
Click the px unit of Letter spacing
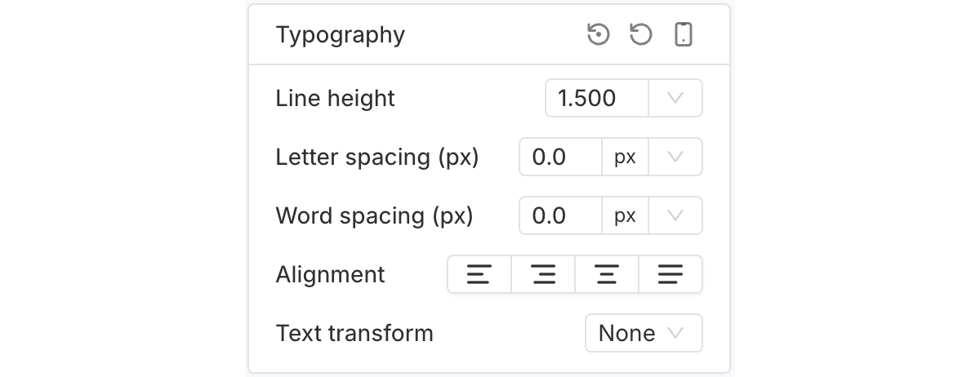[625, 157]
